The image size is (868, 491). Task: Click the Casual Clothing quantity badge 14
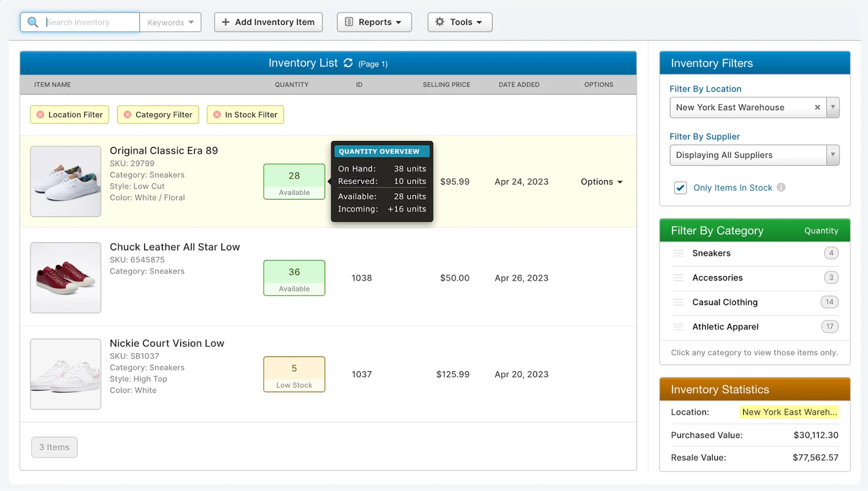pyautogui.click(x=829, y=302)
